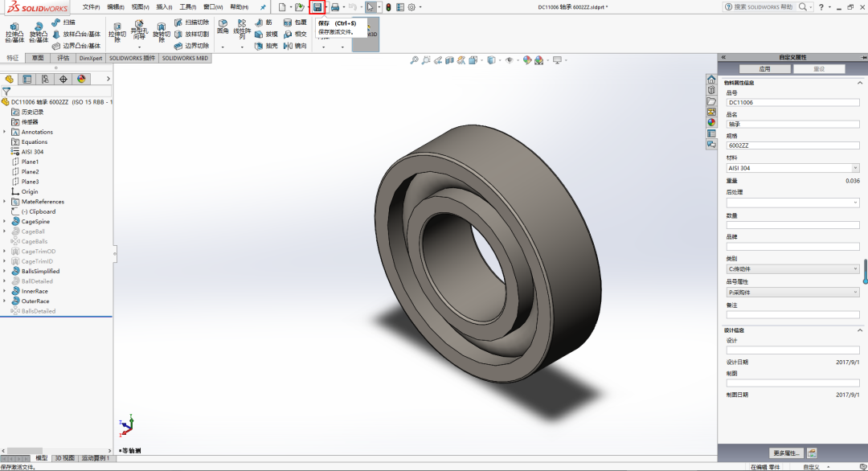Open the 工具 Tools menu
Viewport: 868px width, 471px height.
click(187, 7)
